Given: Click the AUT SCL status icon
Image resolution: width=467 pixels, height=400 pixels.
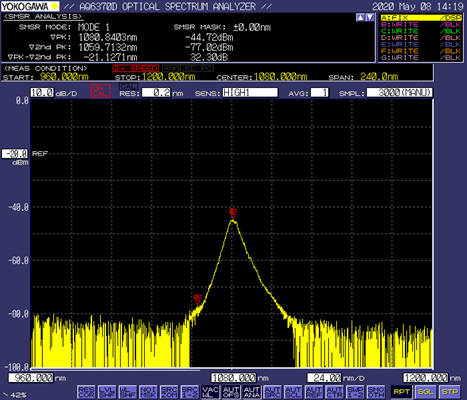Looking at the screenshot, I should click(x=293, y=392).
